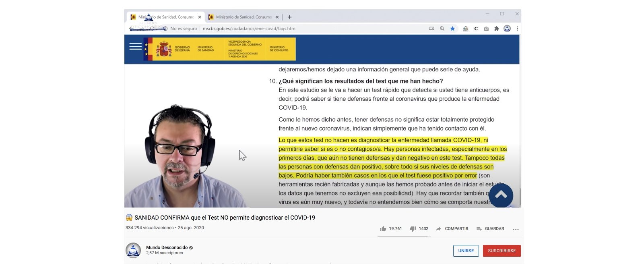The height and width of the screenshot is (272, 644).
Task: Click the Mundo Desconocido channel name
Action: [x=167, y=247]
